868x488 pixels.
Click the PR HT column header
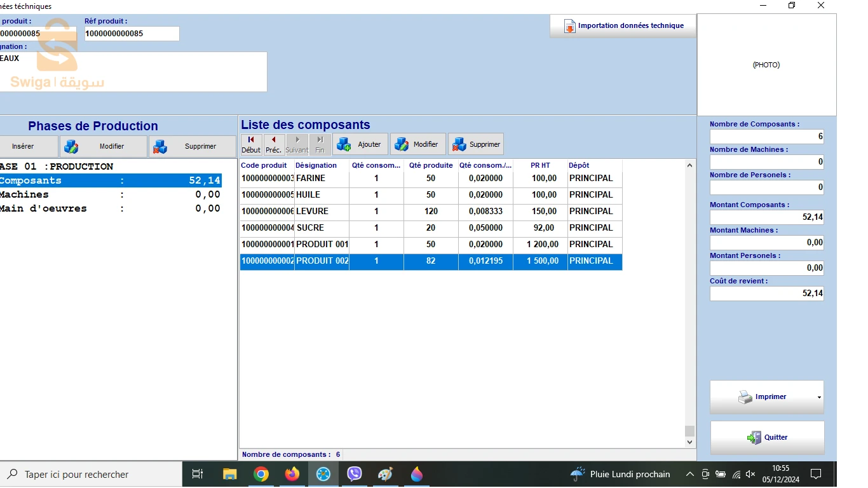point(540,165)
